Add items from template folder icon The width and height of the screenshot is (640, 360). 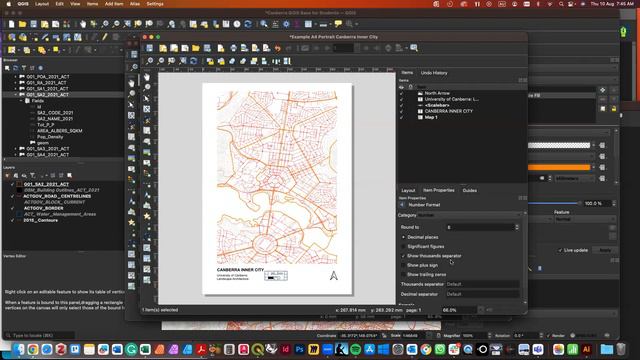pos(196,48)
